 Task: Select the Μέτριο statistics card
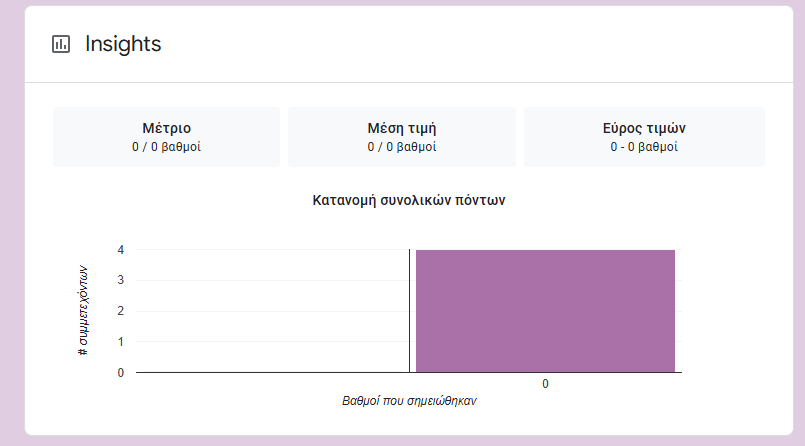click(x=166, y=137)
